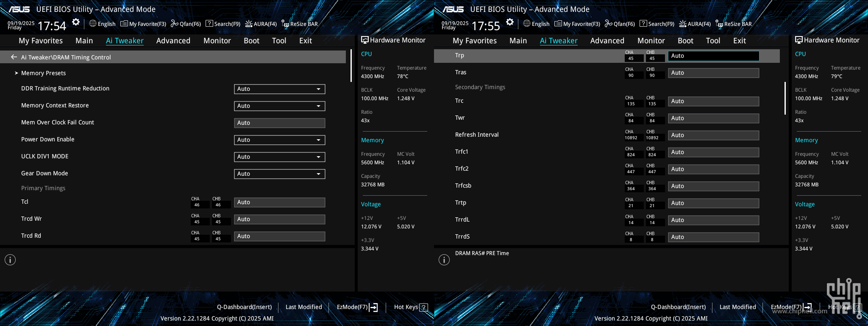Launch Qfan(F6) fan control, left screen
Viewport: 868px width, 326px height.
pyautogui.click(x=186, y=24)
